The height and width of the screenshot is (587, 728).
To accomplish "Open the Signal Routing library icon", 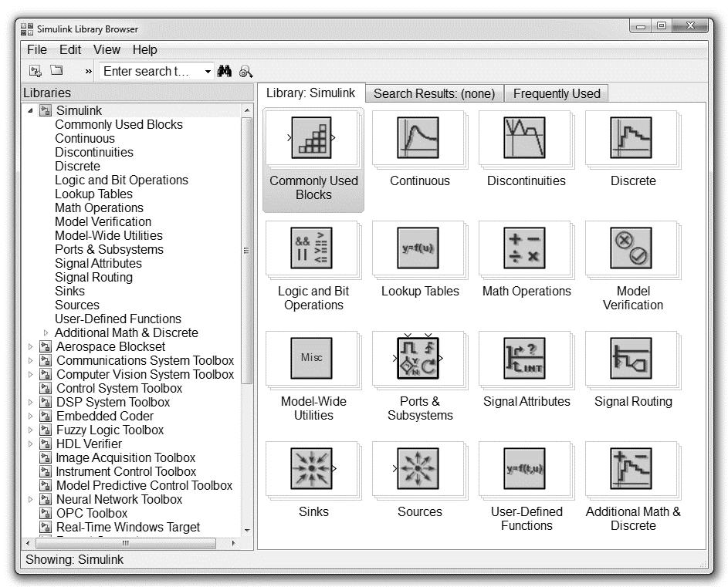I will point(631,358).
